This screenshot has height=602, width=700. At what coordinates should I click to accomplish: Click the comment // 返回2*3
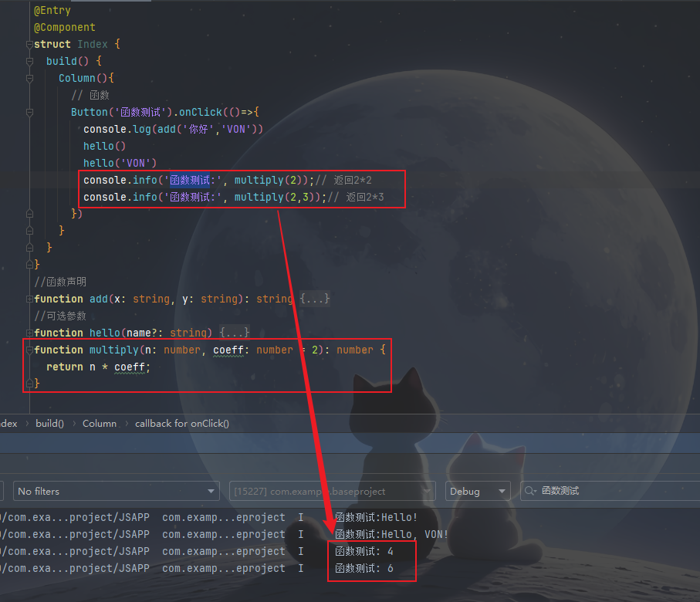click(x=356, y=197)
